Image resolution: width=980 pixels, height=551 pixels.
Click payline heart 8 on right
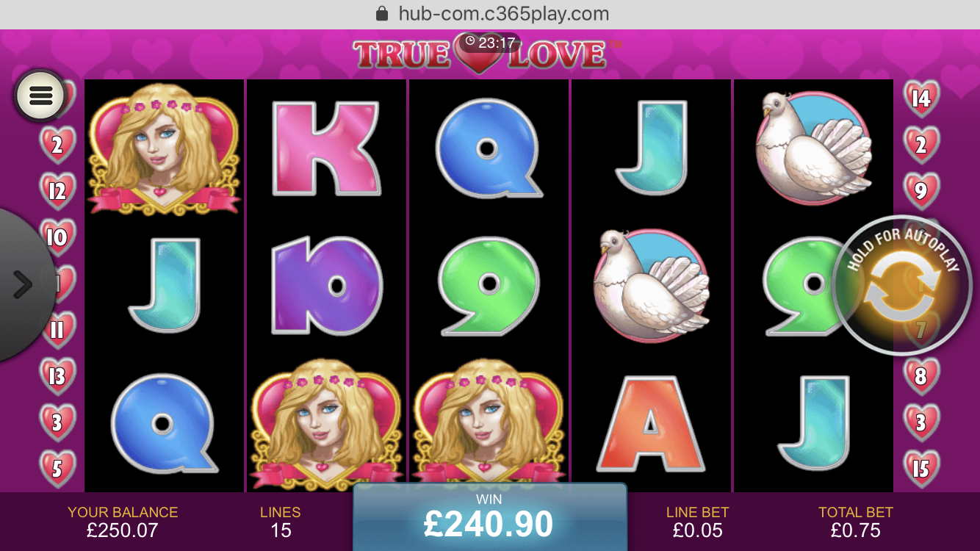coord(921,377)
